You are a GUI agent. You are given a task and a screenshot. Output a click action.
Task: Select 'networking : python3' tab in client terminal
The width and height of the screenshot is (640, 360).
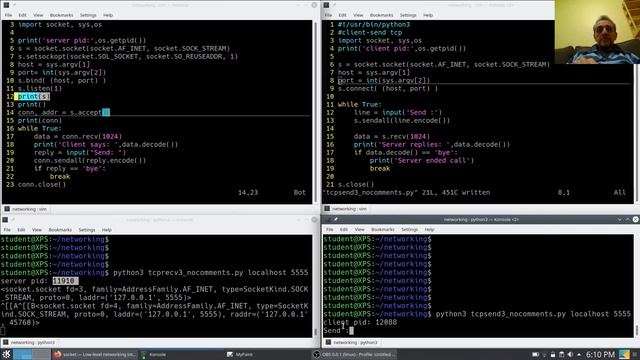tap(351, 342)
